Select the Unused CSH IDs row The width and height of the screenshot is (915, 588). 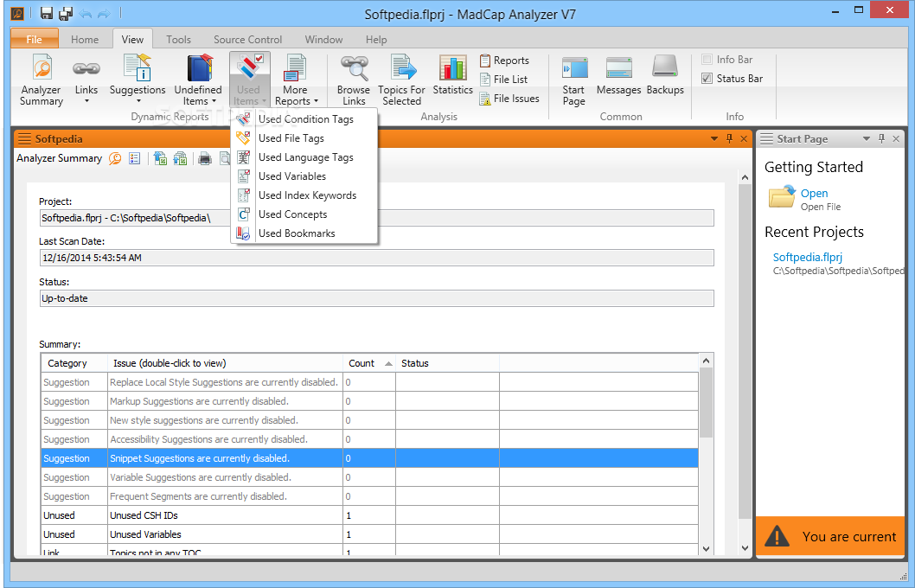click(x=369, y=515)
